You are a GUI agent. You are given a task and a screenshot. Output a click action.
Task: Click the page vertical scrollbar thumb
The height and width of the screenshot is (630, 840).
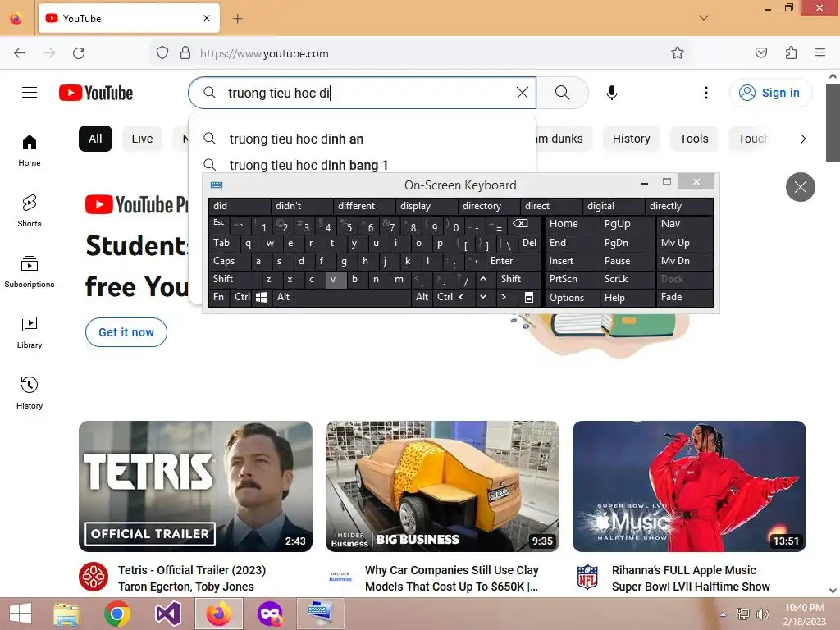click(833, 122)
